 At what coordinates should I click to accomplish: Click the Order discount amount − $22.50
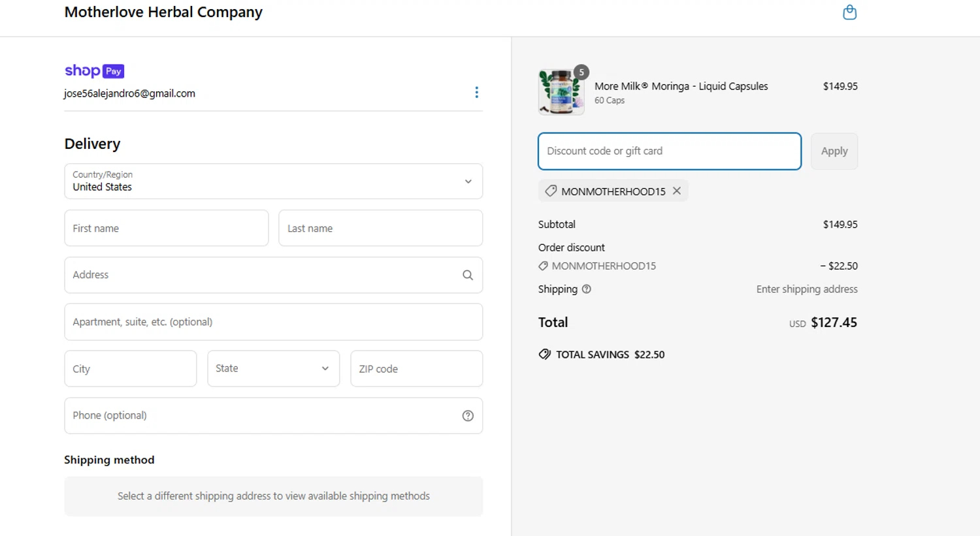tap(839, 266)
